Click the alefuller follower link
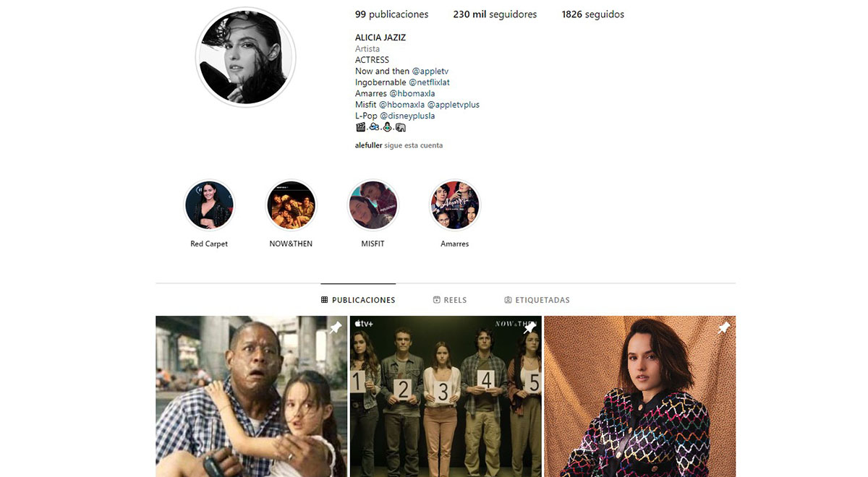The image size is (868, 477). (x=368, y=145)
